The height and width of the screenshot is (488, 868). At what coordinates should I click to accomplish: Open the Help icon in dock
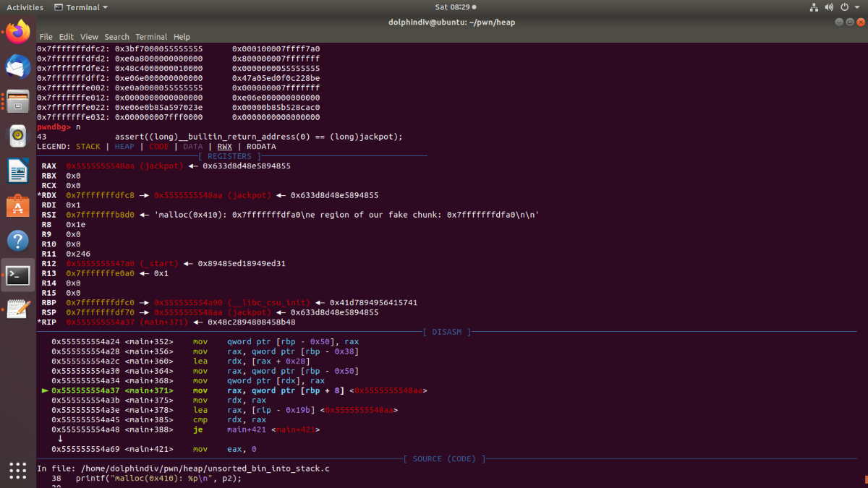click(18, 240)
